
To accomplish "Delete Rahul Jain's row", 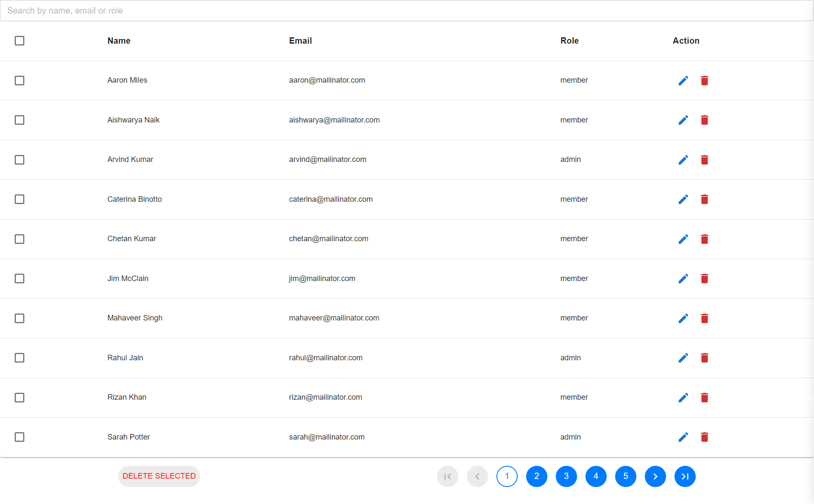I will (x=704, y=358).
